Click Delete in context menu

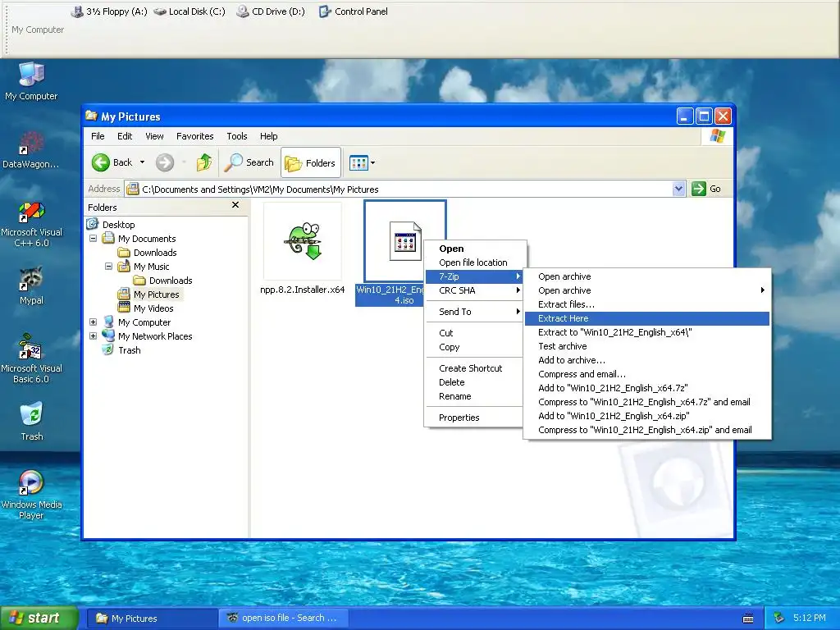point(473,382)
